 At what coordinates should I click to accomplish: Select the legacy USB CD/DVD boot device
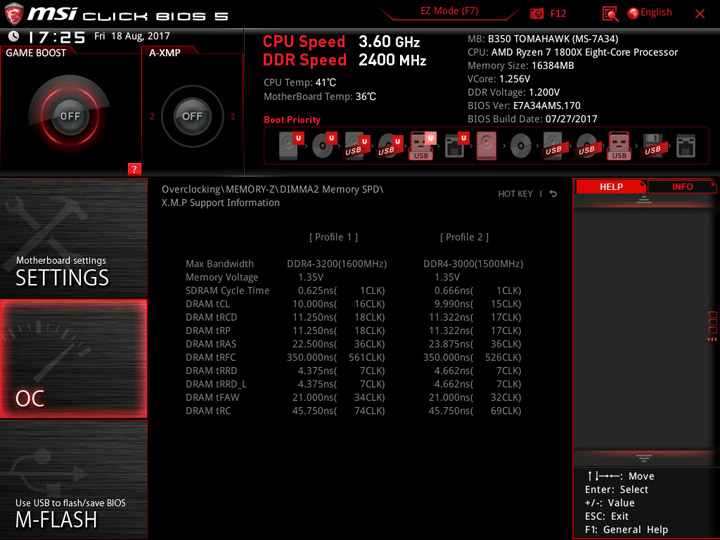[586, 146]
